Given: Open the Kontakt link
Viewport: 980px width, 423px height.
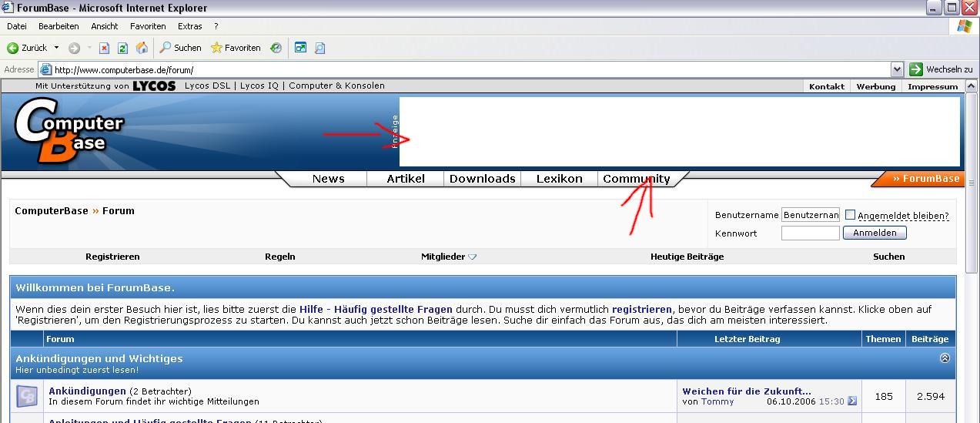Looking at the screenshot, I should click(827, 86).
